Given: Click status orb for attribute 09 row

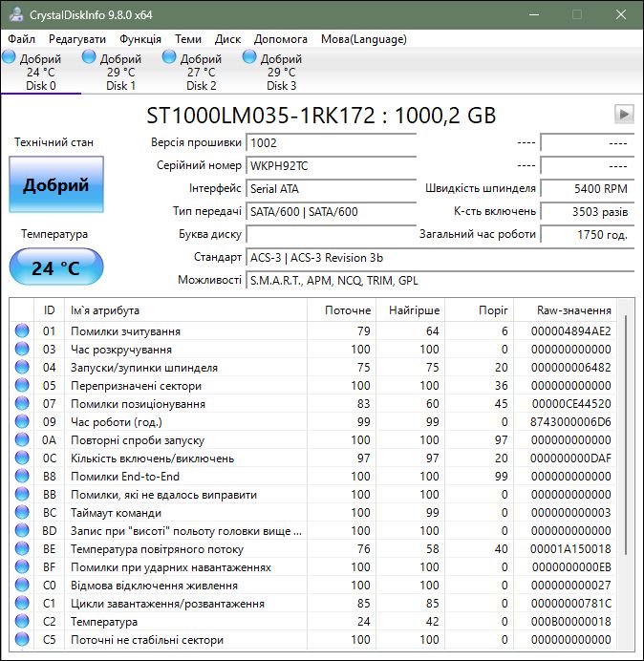Looking at the screenshot, I should [22, 421].
